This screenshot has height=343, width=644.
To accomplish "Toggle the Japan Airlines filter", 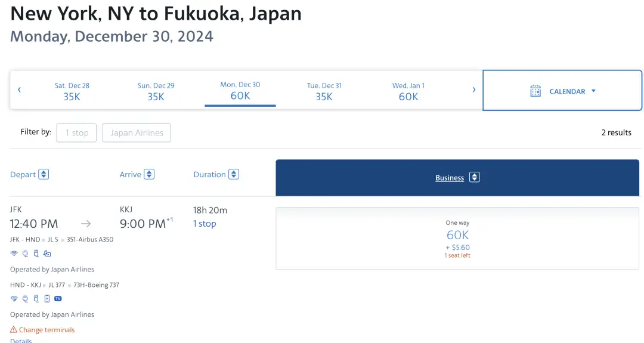I will [x=137, y=133].
